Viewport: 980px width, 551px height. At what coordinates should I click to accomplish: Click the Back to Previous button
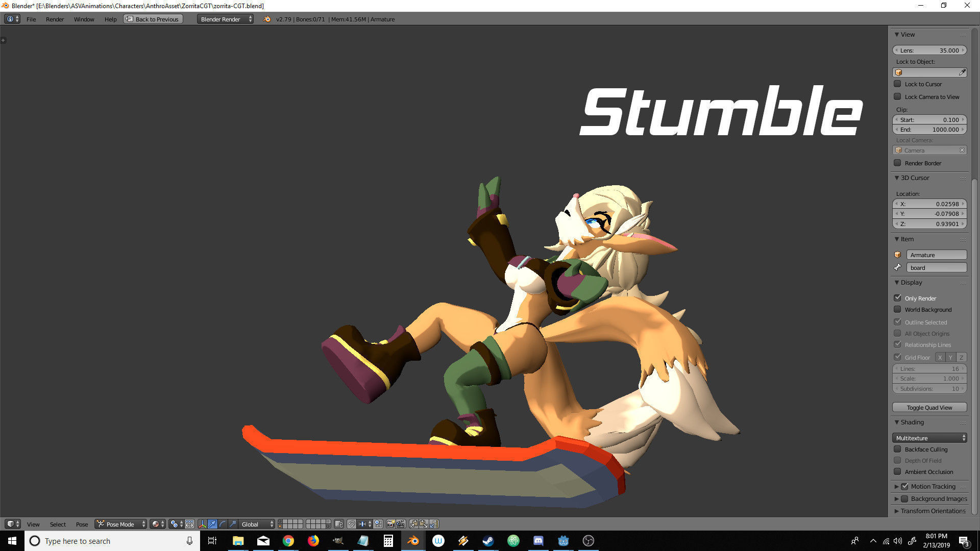click(x=153, y=19)
